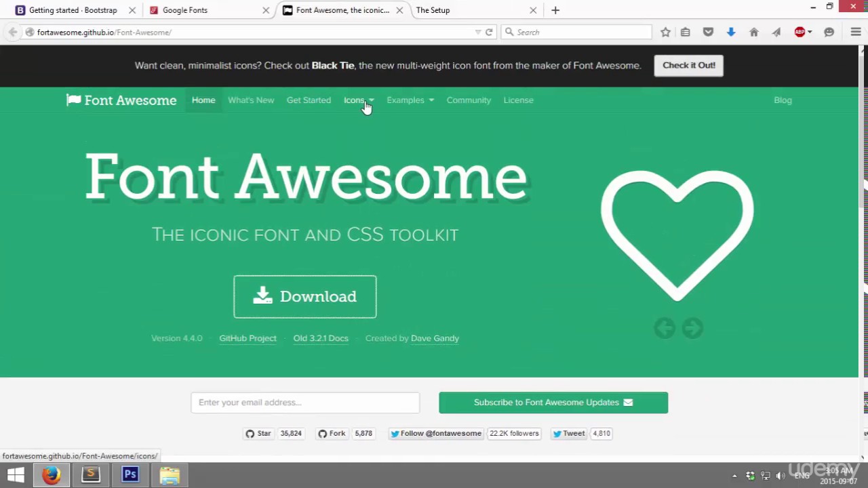Open the Home nav item
This screenshot has width=868, height=488.
point(203,100)
